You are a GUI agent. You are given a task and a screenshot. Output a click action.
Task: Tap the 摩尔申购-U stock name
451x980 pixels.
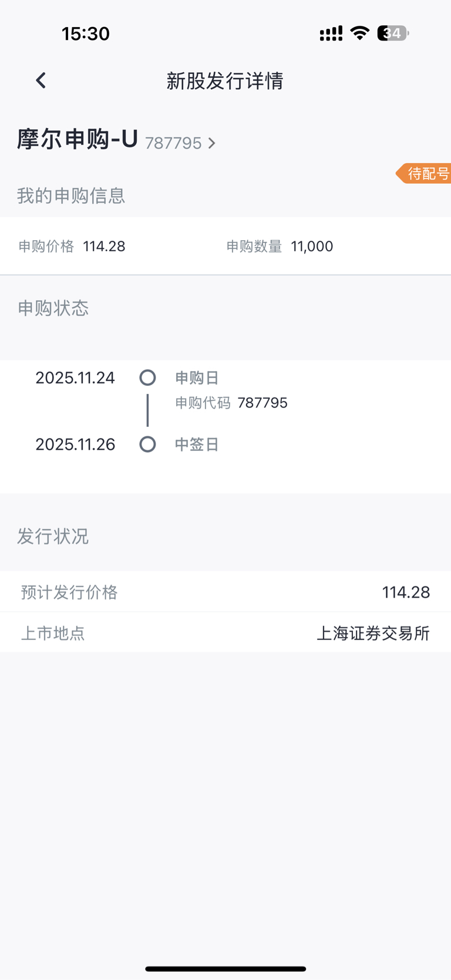(x=77, y=140)
